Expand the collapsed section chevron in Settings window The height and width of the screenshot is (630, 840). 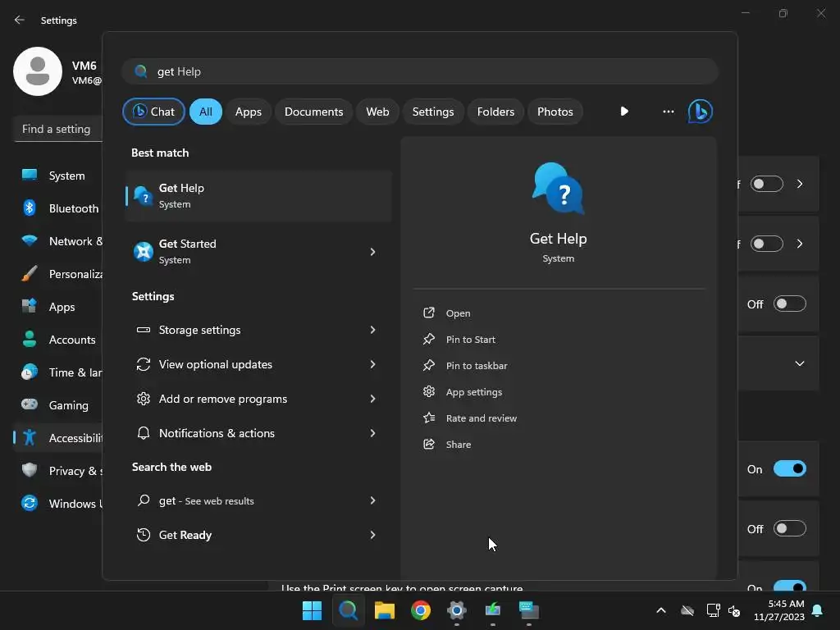(799, 363)
